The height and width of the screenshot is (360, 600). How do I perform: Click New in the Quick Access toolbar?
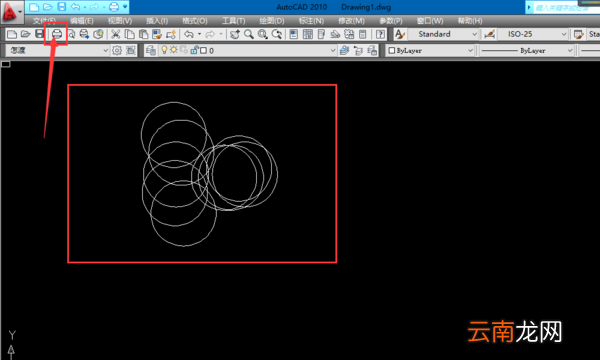tap(34, 7)
